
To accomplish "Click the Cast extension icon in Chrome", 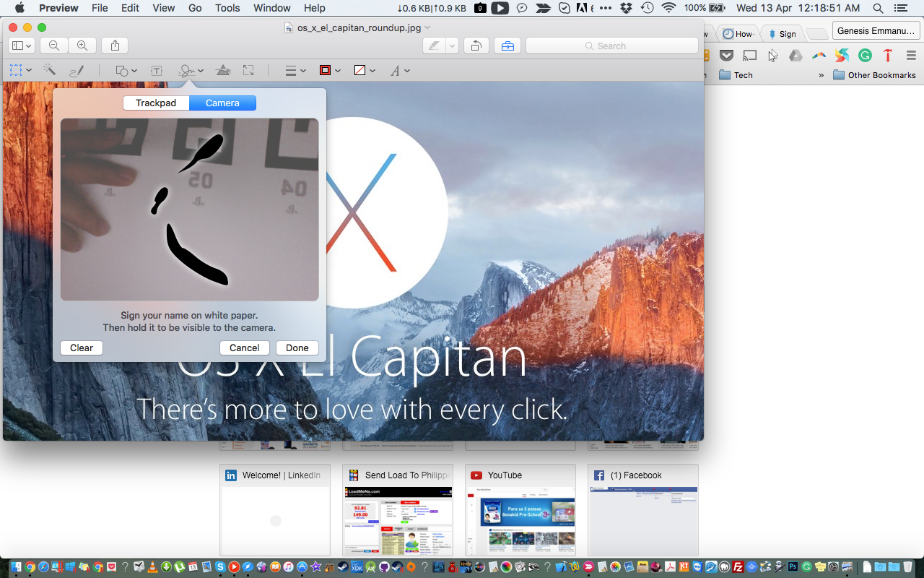I will tap(749, 56).
